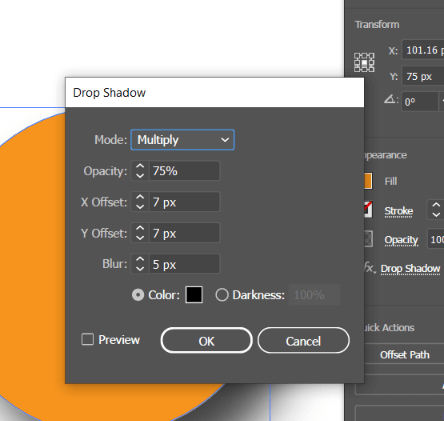Enable the Preview checkbox
444x421 pixels.
[88, 340]
